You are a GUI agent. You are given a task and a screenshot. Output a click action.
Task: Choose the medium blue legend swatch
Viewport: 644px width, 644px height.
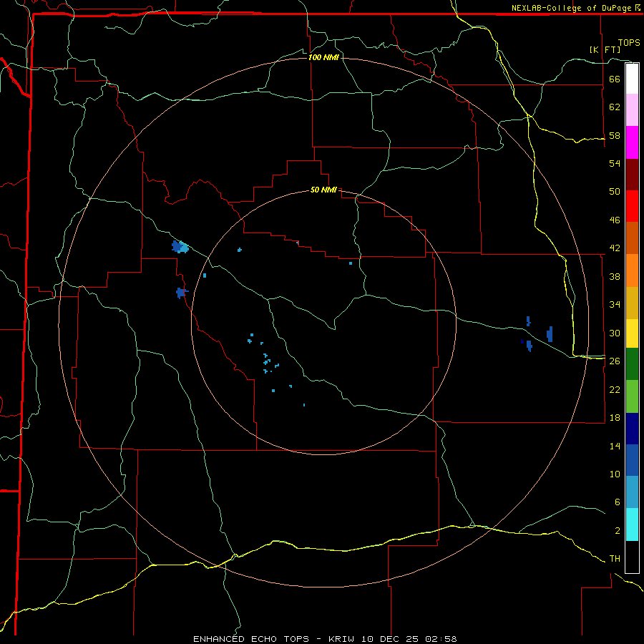click(632, 460)
